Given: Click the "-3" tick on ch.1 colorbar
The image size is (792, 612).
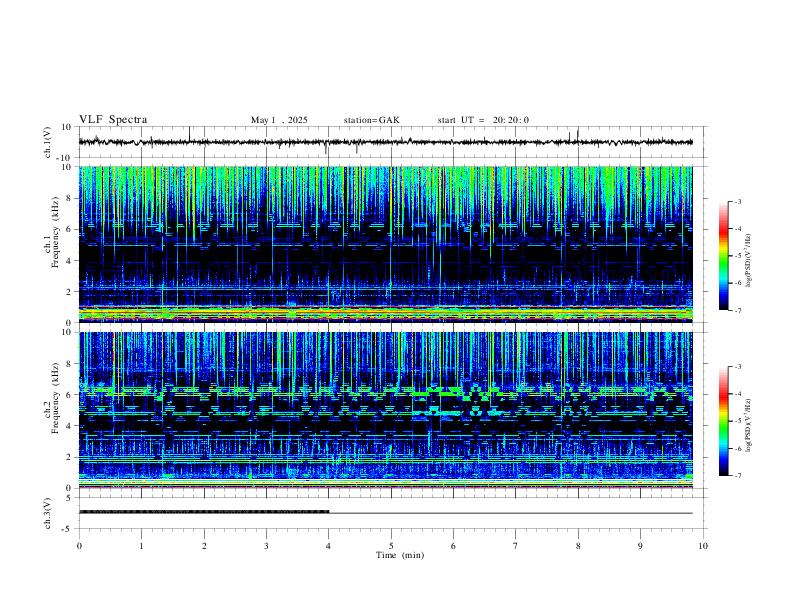Looking at the screenshot, I should (737, 201).
